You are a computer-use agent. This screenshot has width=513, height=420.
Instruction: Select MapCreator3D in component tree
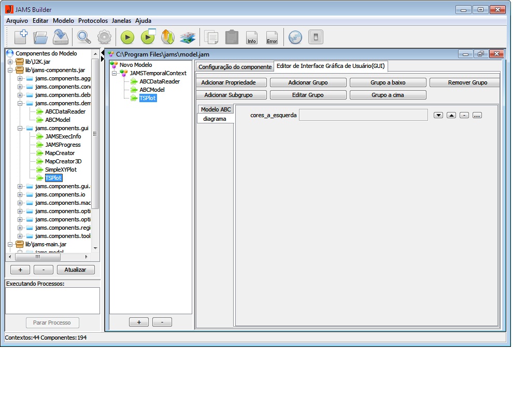[x=63, y=161]
